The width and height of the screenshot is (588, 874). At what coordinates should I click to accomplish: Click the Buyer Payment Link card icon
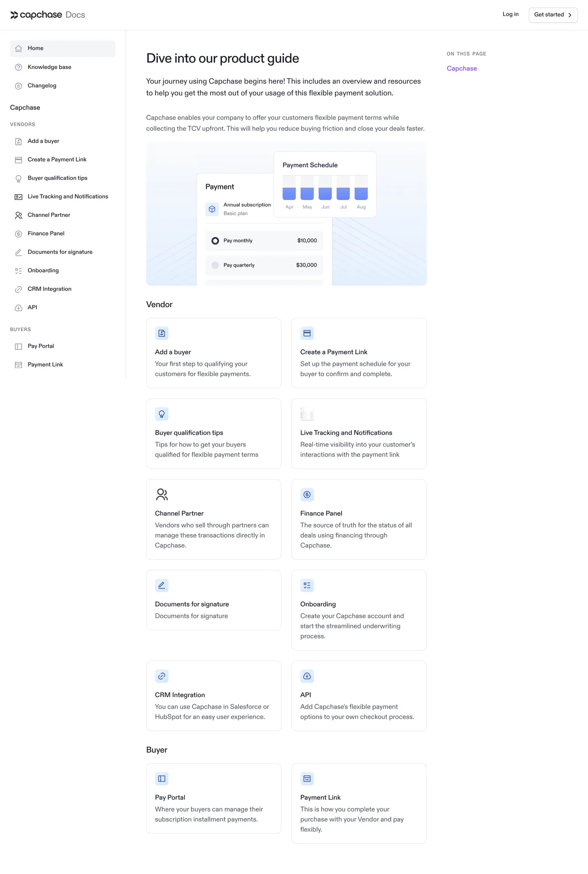pyautogui.click(x=307, y=779)
